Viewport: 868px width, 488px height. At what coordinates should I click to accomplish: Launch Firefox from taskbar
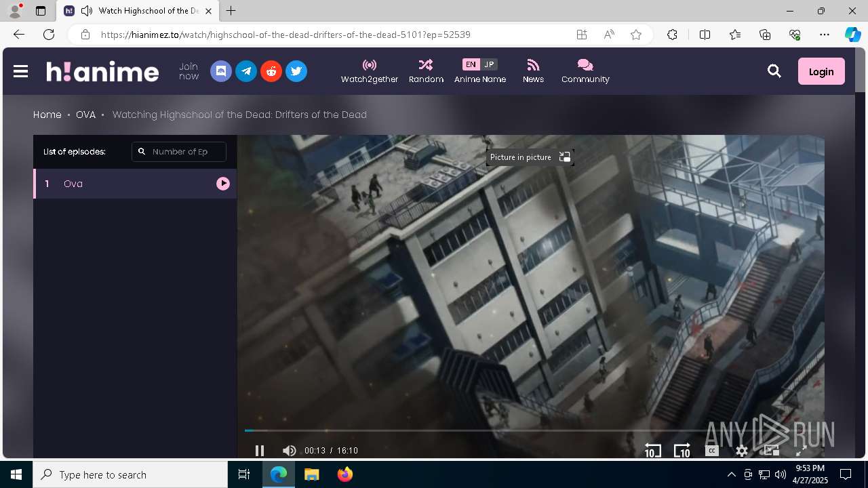[x=344, y=474]
